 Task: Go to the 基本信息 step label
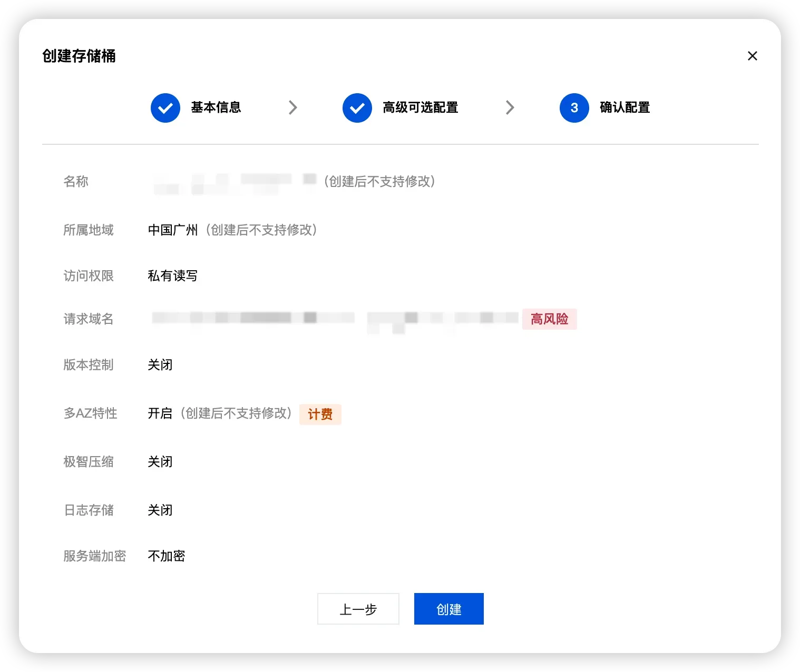(x=216, y=107)
